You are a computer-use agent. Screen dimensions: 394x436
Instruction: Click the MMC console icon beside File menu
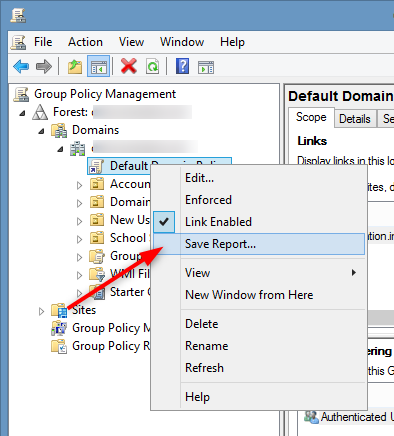pos(18,42)
